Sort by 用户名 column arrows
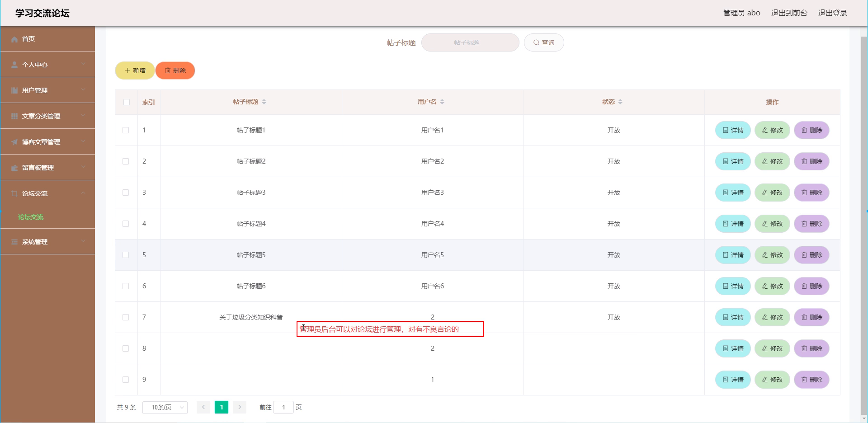This screenshot has height=423, width=868. point(442,102)
